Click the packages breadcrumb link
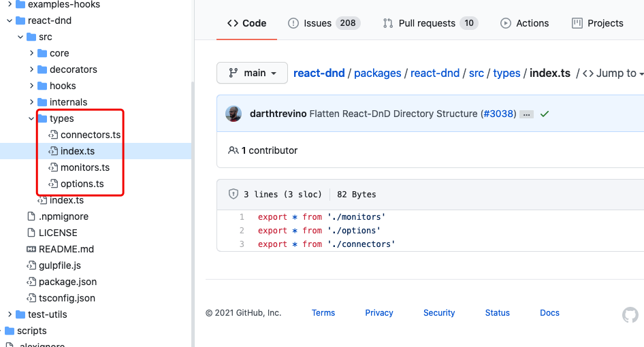 [x=377, y=73]
